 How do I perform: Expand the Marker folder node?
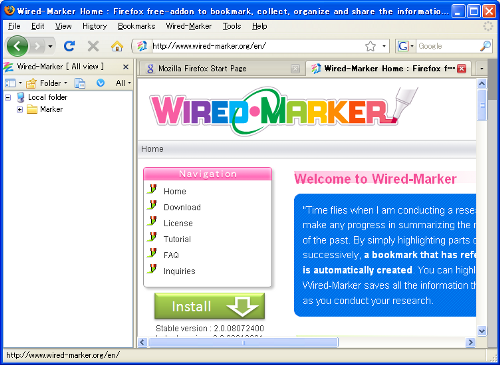[20, 109]
